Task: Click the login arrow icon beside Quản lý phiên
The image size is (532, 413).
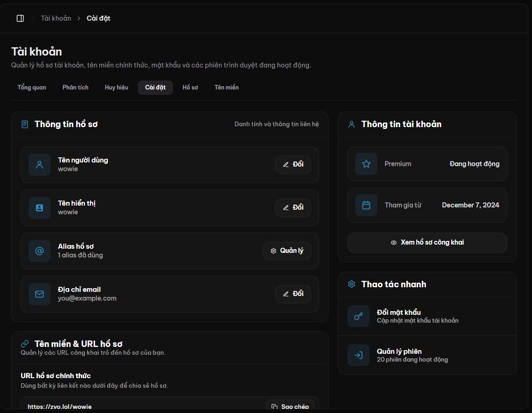Action: (x=358, y=355)
